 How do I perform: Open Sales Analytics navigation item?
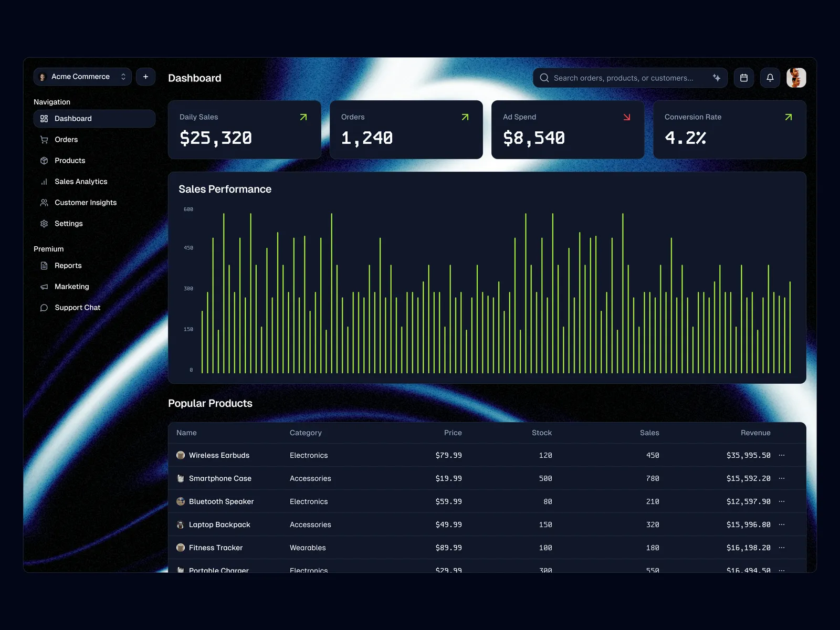81,182
